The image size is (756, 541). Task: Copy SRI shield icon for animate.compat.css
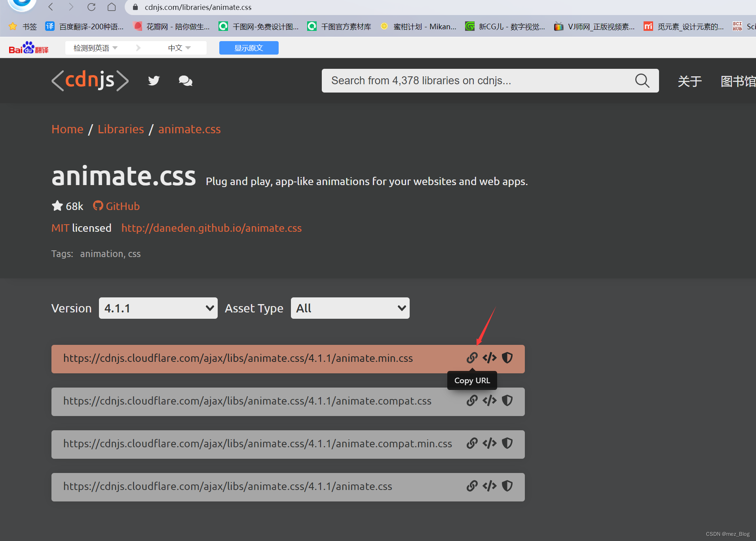pos(507,401)
